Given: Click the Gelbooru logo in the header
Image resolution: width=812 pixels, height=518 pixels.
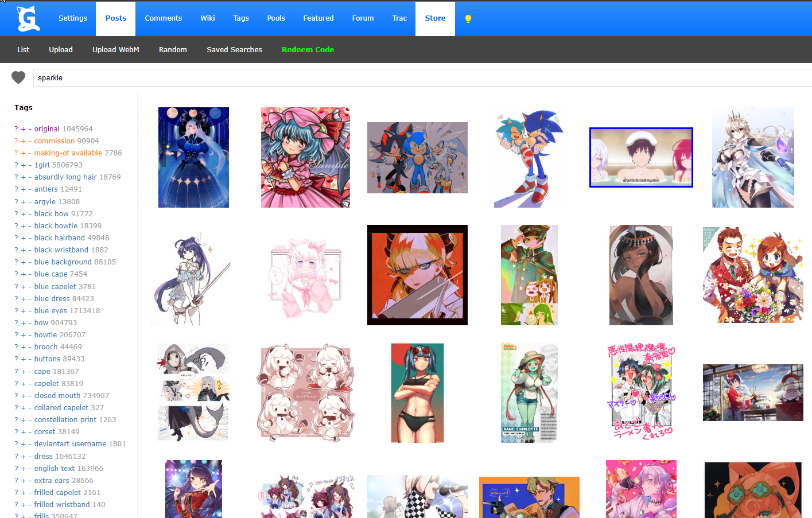Looking at the screenshot, I should tap(28, 18).
